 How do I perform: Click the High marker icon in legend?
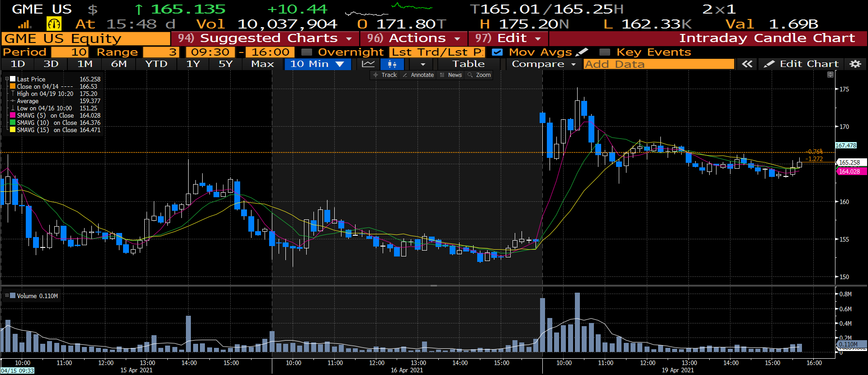tap(13, 94)
